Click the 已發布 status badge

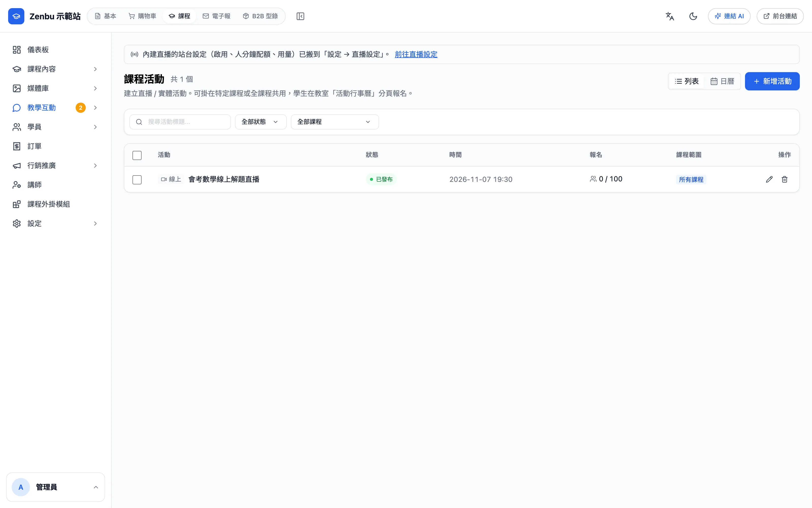[x=381, y=179]
